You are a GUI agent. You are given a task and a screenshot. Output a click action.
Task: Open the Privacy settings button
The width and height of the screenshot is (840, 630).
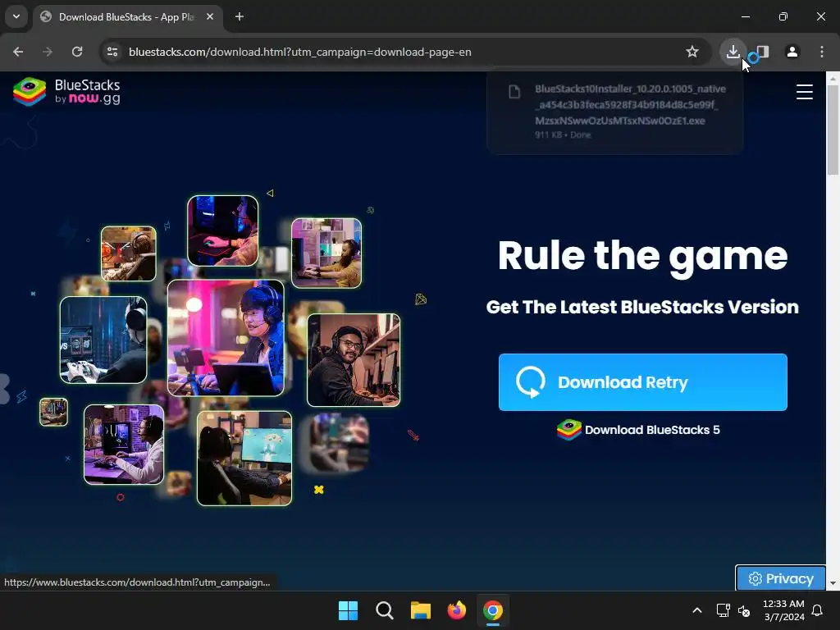pos(781,578)
